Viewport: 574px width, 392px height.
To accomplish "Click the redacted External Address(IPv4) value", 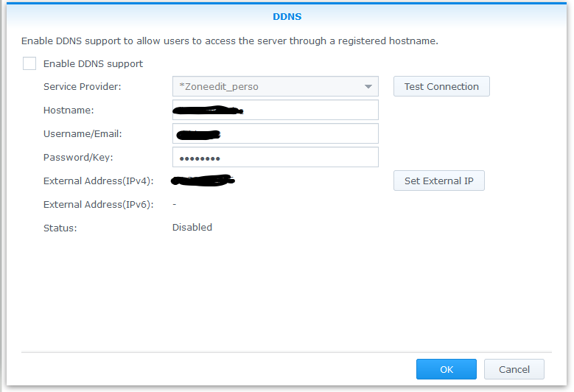I will [x=203, y=180].
